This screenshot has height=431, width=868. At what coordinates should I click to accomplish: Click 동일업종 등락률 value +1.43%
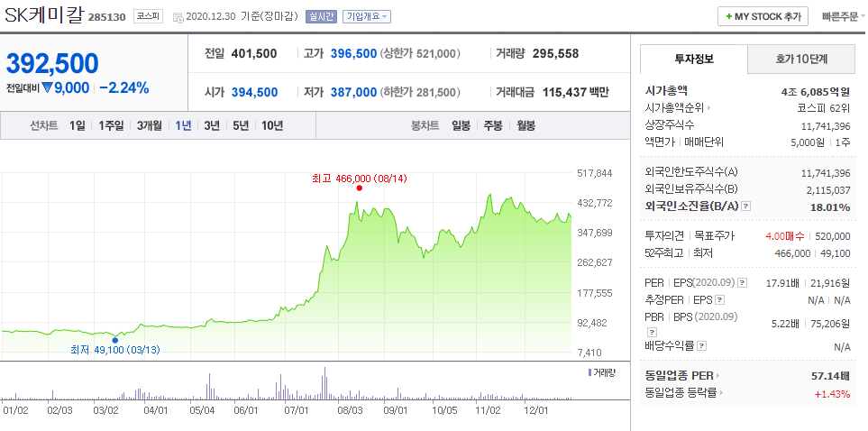pyautogui.click(x=832, y=394)
